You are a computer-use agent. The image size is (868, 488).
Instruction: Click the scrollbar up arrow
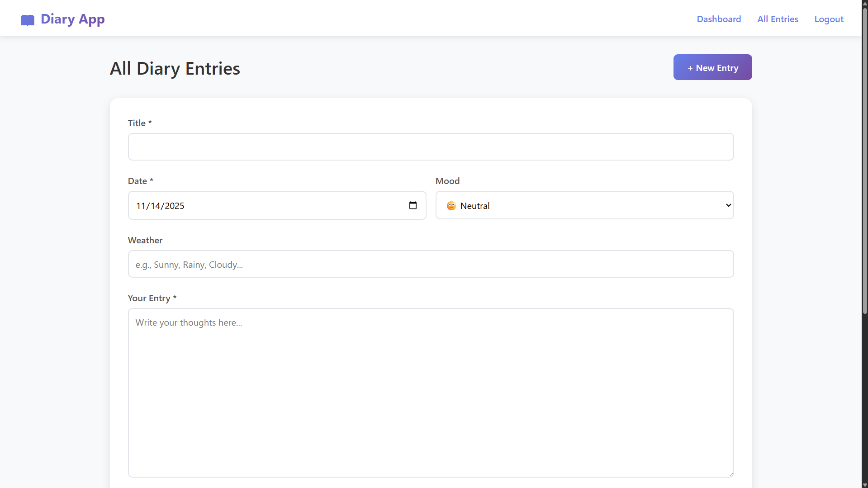864,3
